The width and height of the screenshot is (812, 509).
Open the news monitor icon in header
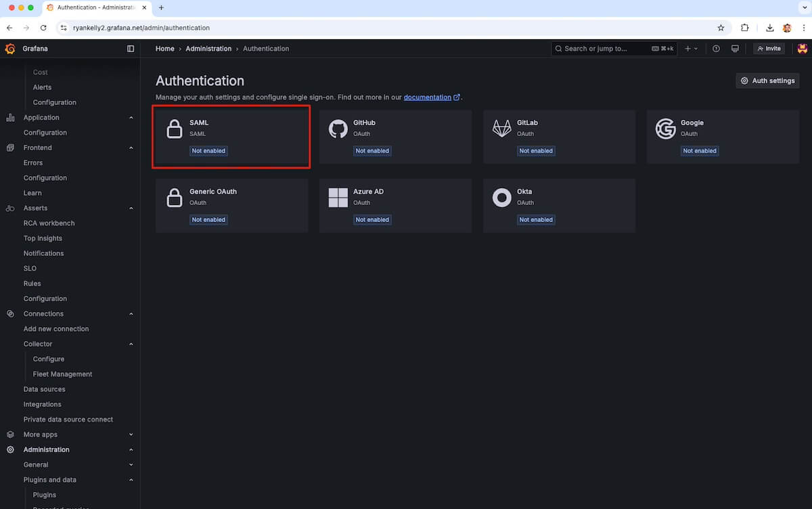(735, 49)
